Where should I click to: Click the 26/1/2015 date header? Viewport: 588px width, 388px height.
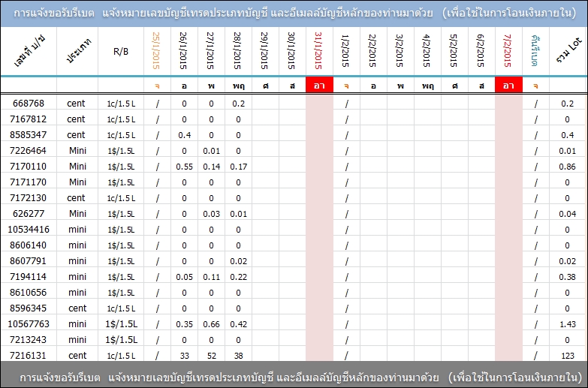[x=184, y=50]
